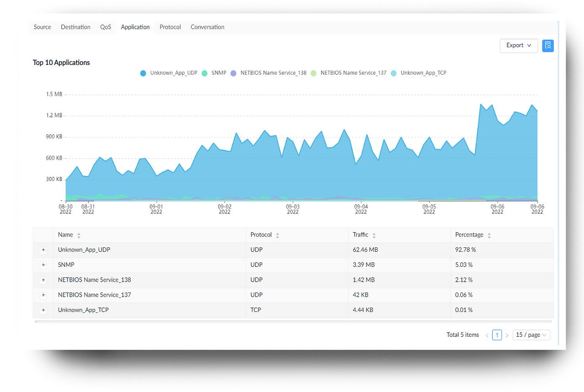The image size is (584, 392).
Task: Click the horizontal scrollbar below the table
Action: pyautogui.click(x=293, y=322)
